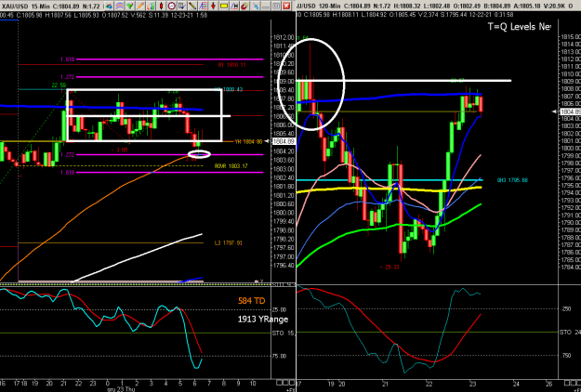Click the STO 15 label in 15-Min oscillator
The image size is (581, 392).
tap(284, 333)
